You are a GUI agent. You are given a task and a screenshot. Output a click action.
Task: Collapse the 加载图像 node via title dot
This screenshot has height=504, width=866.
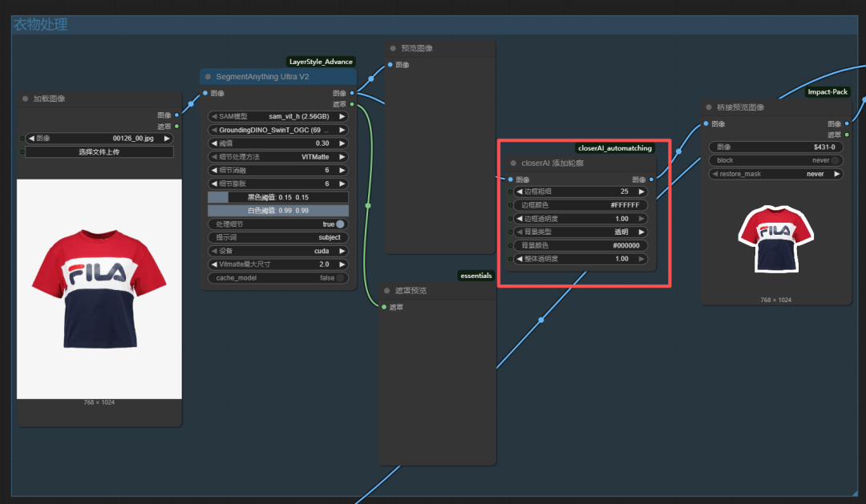point(26,99)
